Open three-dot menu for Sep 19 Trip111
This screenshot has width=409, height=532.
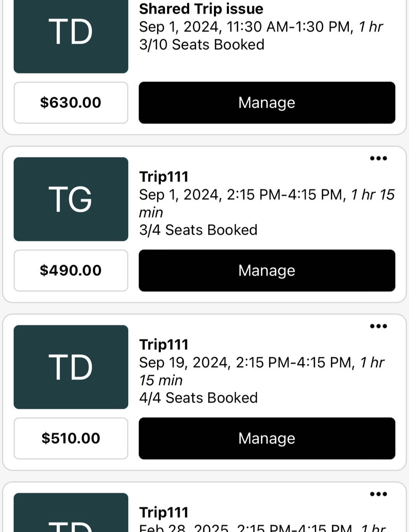[378, 326]
